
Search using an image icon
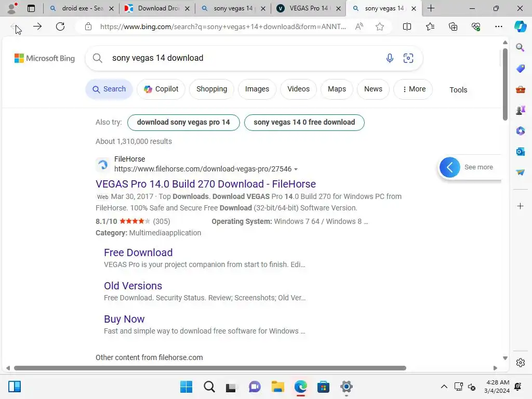408,58
